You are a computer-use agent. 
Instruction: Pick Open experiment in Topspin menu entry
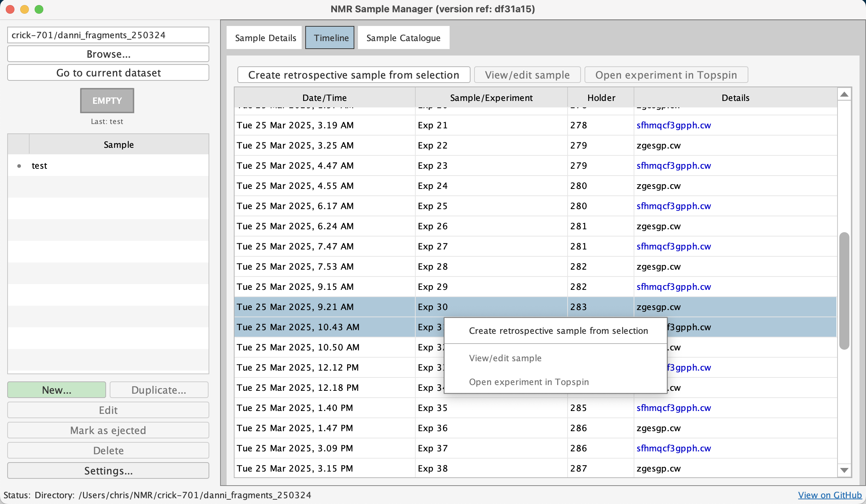coord(529,382)
